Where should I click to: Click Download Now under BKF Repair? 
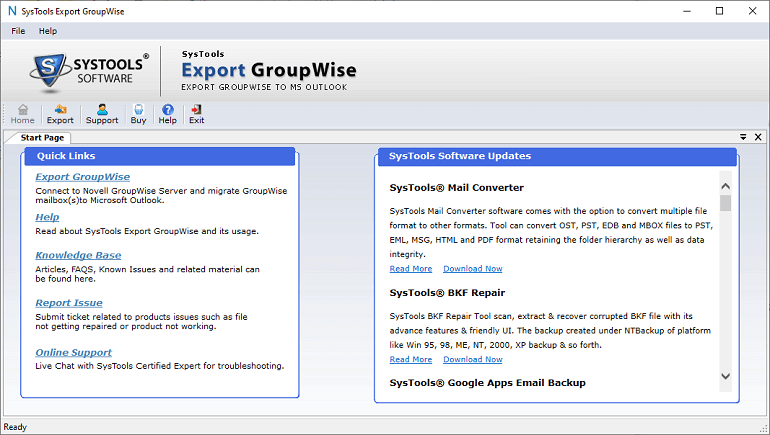tap(472, 359)
